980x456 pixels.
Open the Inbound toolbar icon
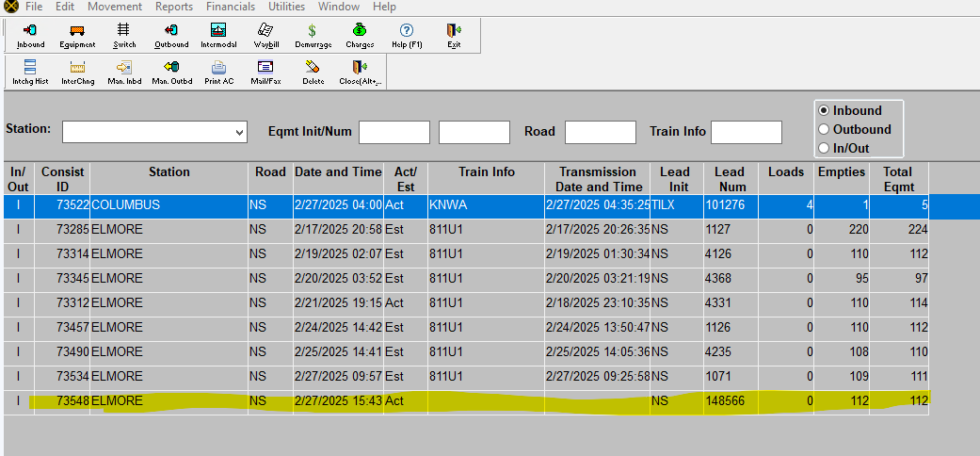(31, 36)
